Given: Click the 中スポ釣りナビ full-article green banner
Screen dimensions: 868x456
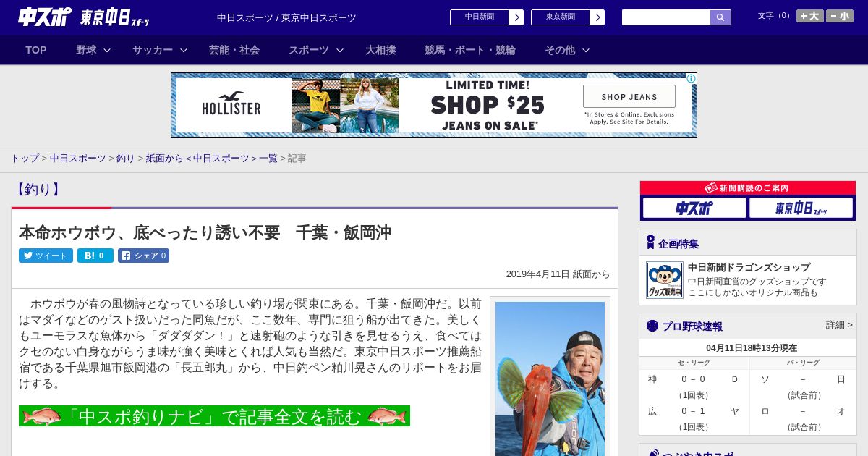Looking at the screenshot, I should point(214,416).
